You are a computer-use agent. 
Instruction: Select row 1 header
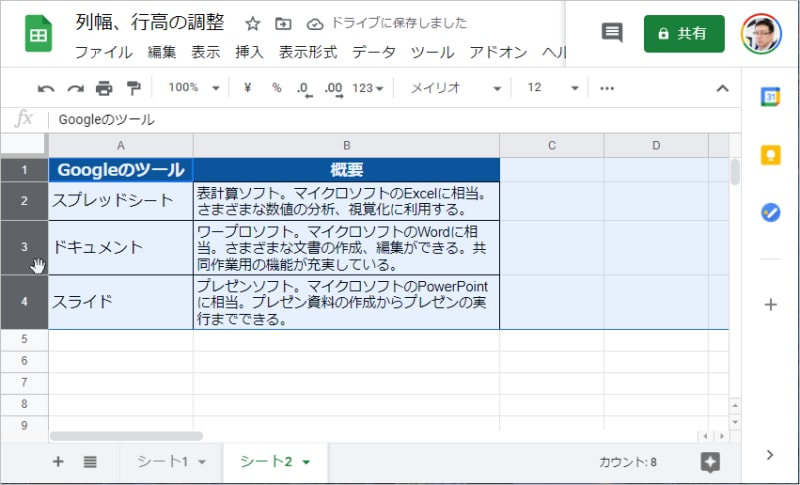[24, 170]
